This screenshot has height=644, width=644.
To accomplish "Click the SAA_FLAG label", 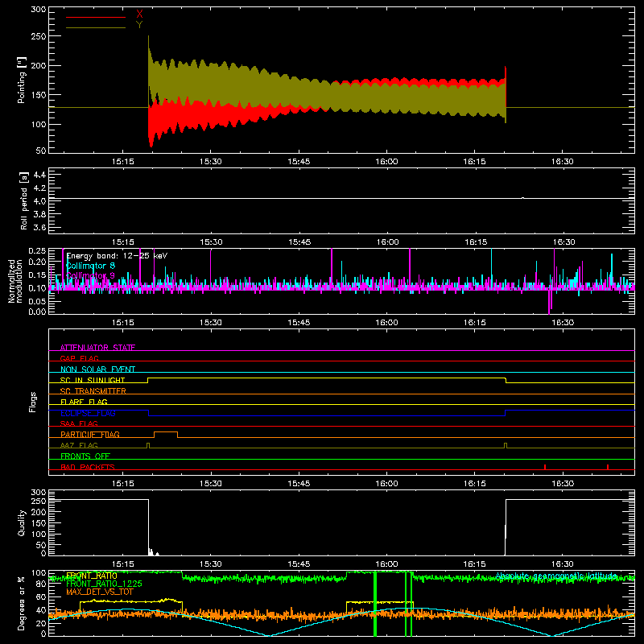I will pos(79,423).
